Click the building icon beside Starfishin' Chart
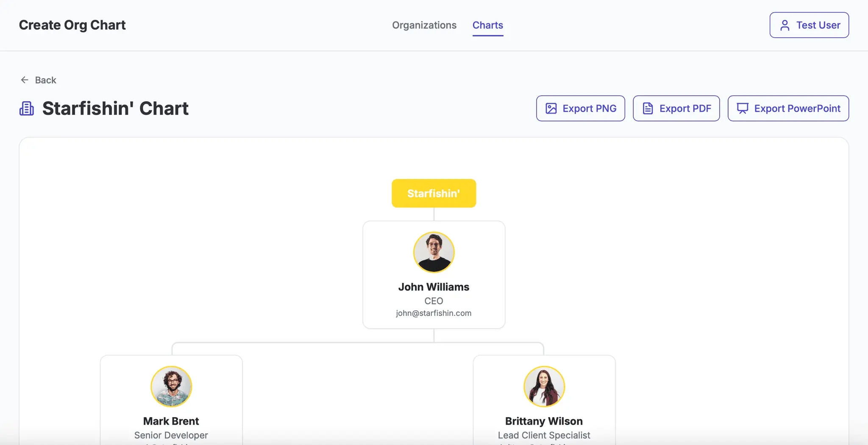 point(27,108)
